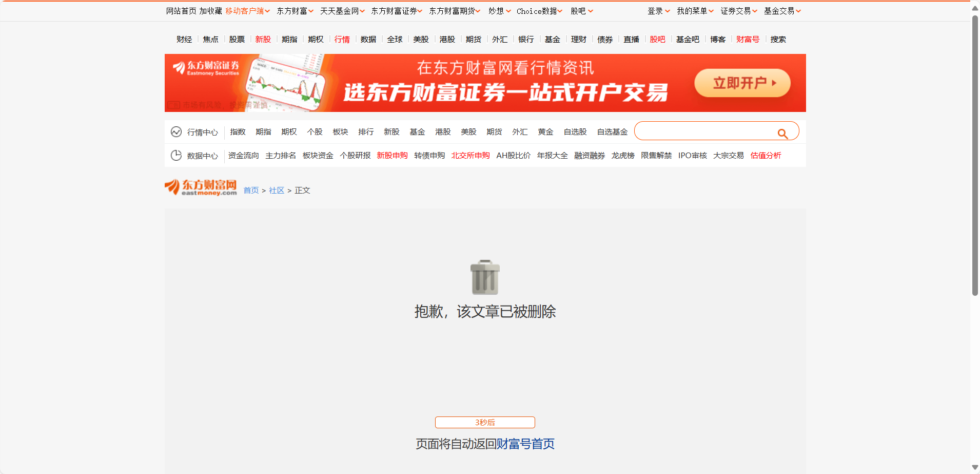The height and width of the screenshot is (474, 980).
Task: Click the page vertical scrollbar thumb
Action: point(975,156)
